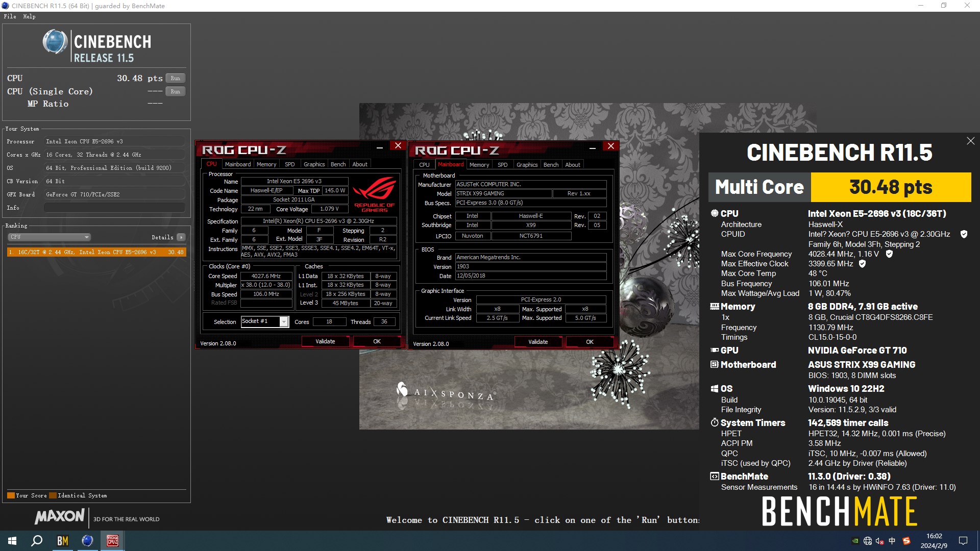Switch to Graphics tab in left CPU-Z

point(314,164)
